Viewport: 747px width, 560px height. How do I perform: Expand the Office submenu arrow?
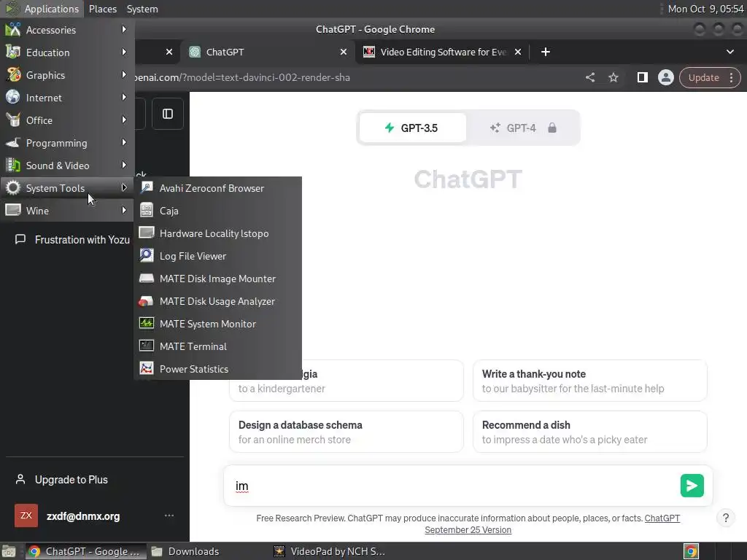pyautogui.click(x=124, y=120)
